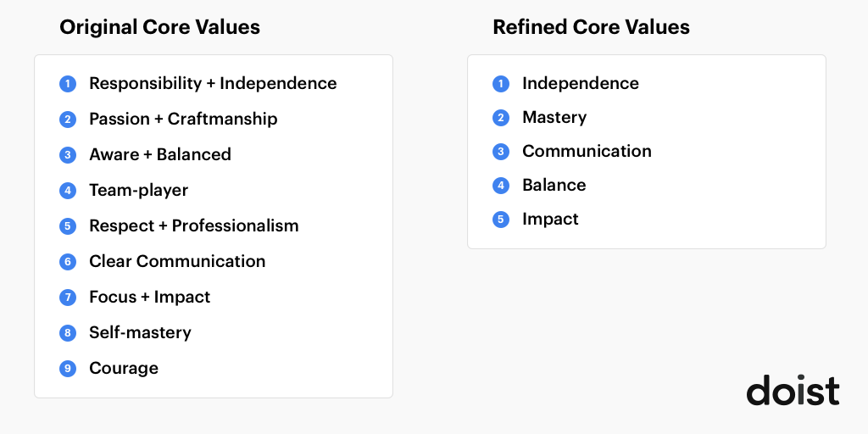Click the Respect + Professionalism text
This screenshot has height=434, width=868.
(194, 225)
